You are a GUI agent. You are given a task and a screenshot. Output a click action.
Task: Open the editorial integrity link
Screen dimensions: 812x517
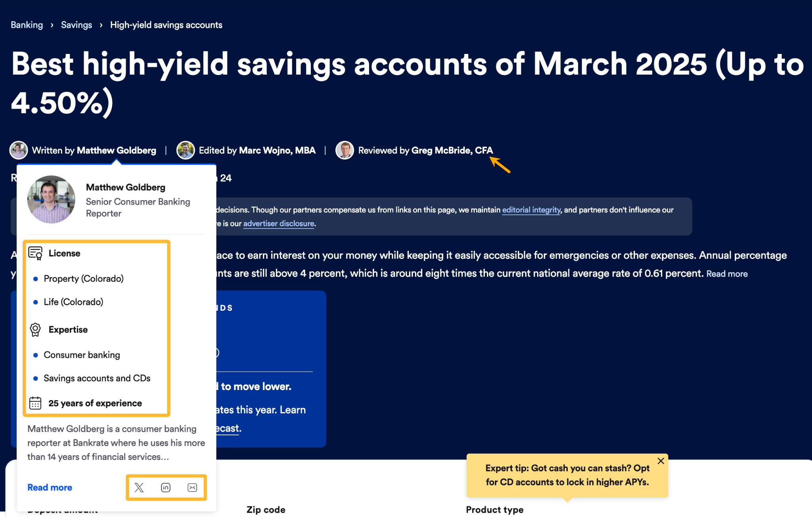[531, 210]
